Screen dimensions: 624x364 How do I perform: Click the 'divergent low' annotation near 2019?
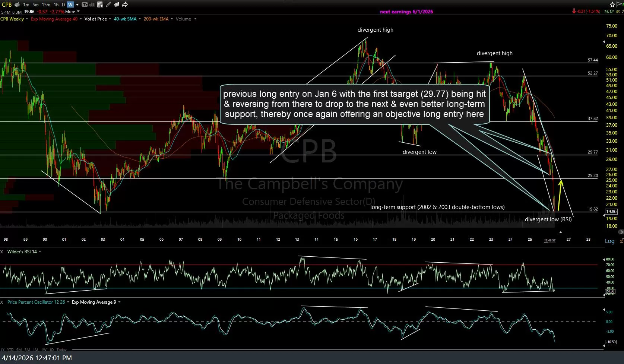[x=419, y=152]
